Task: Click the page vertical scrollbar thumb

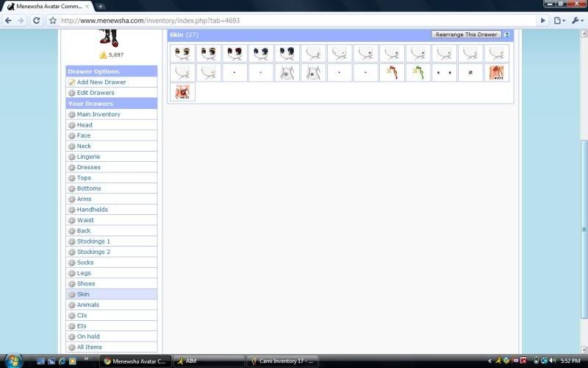Action: click(x=584, y=229)
